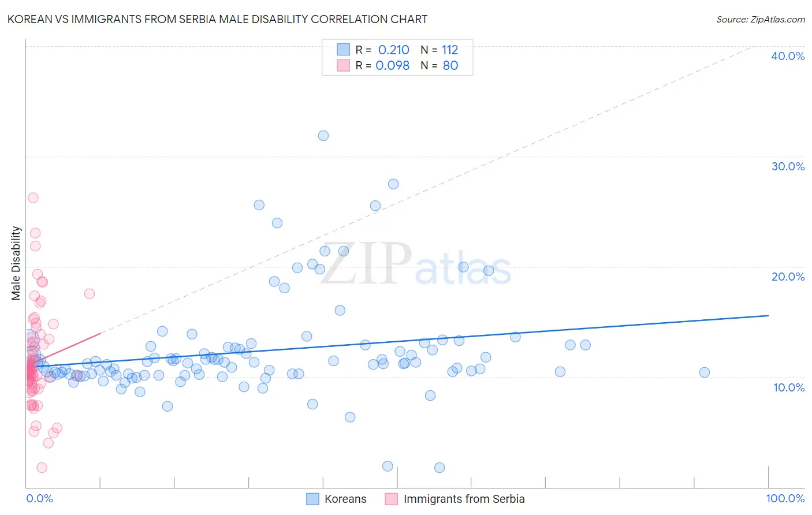The image size is (812, 515).
Task: Click the N = 112 value in legend
Action: tap(439, 50)
